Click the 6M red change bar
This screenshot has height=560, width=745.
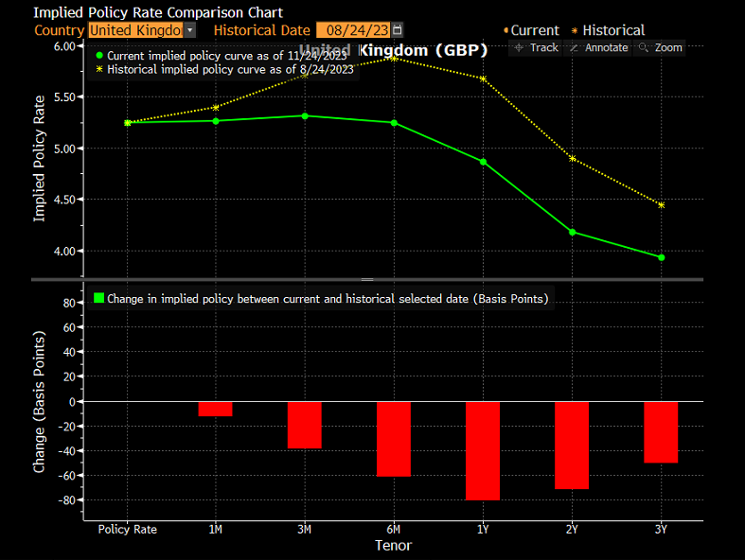click(x=394, y=438)
